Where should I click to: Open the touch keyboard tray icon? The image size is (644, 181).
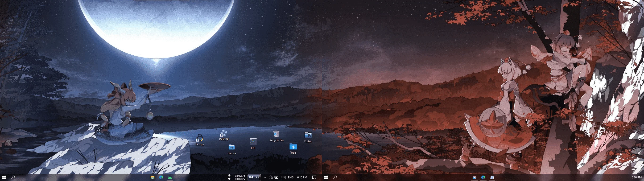click(x=283, y=177)
